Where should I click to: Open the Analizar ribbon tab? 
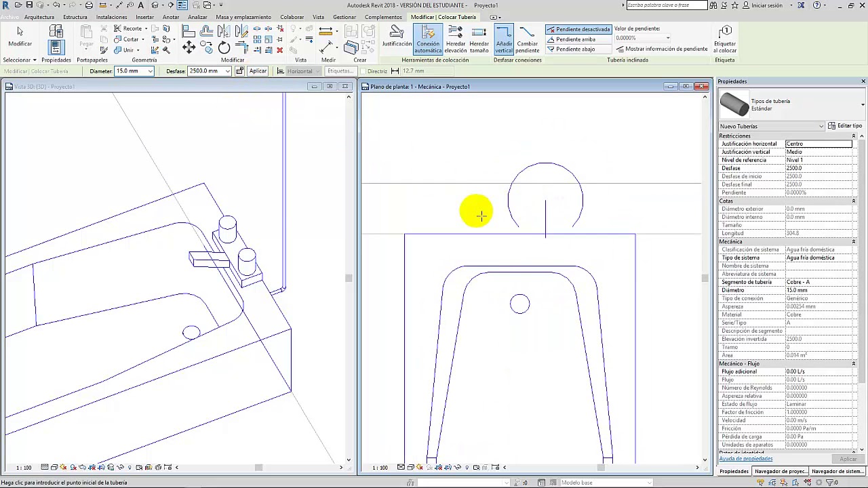coord(197,17)
